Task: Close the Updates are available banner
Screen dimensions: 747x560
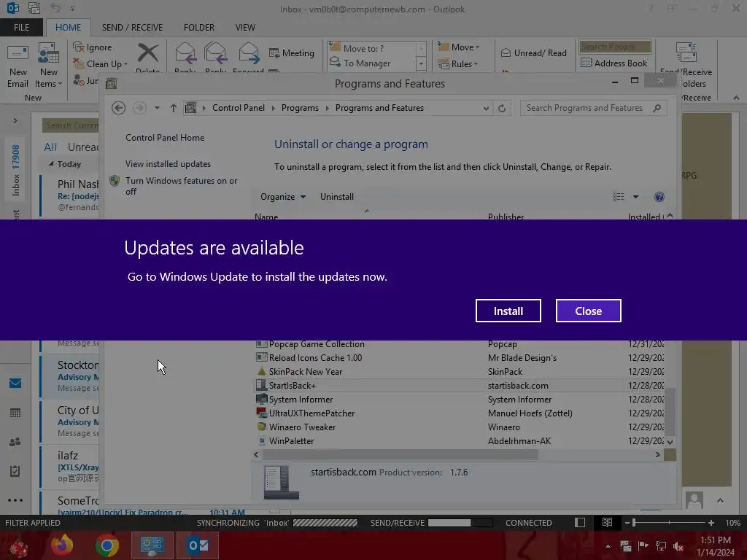Action: coord(589,311)
